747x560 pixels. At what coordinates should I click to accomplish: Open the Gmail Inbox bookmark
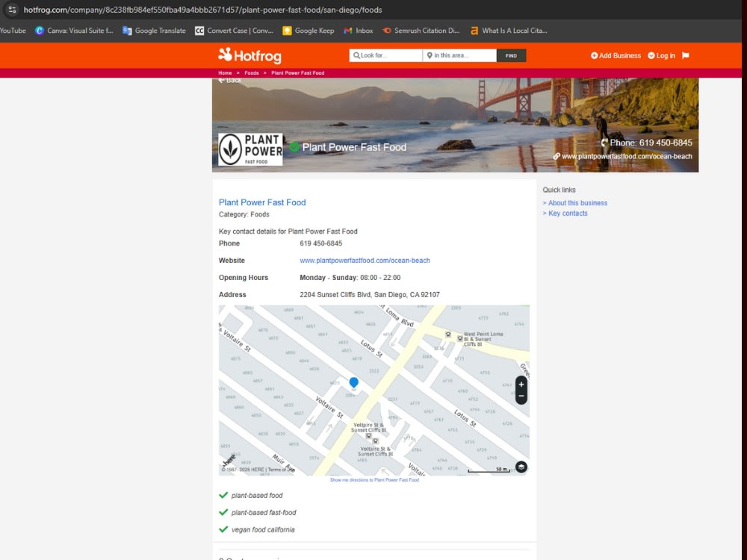[359, 31]
